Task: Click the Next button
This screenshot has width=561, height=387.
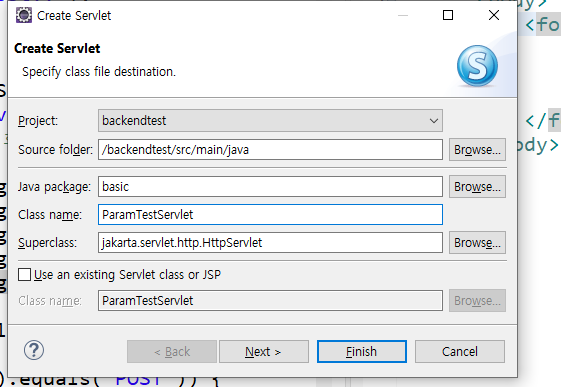Action: click(x=264, y=352)
